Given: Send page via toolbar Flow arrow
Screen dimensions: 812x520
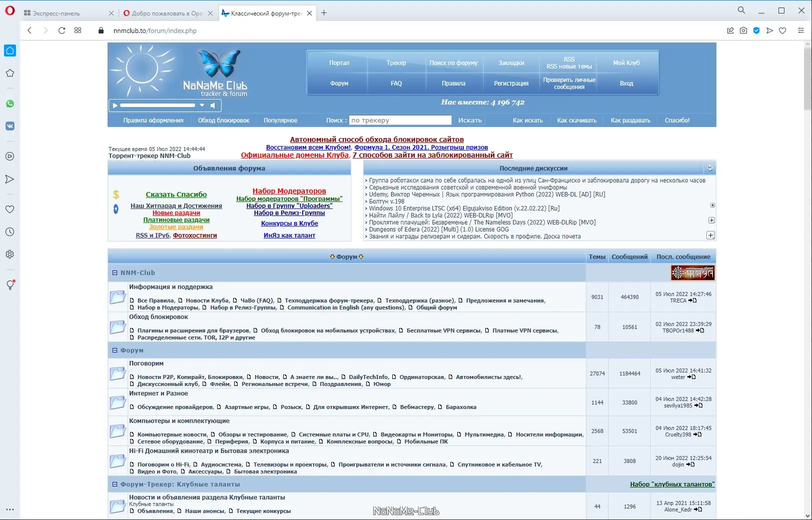Looking at the screenshot, I should 769,30.
